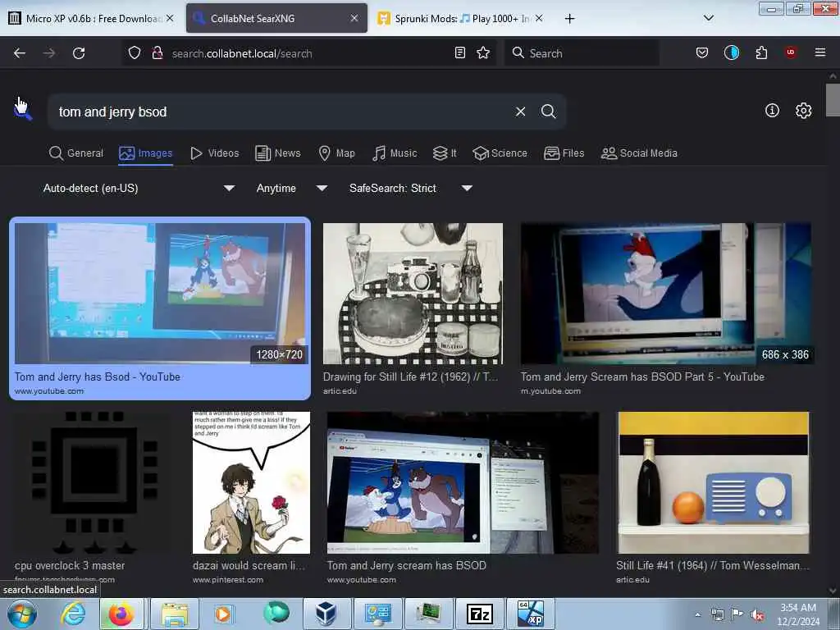Open the Tom and Jerry scream has BSOD thumbnail

point(463,482)
